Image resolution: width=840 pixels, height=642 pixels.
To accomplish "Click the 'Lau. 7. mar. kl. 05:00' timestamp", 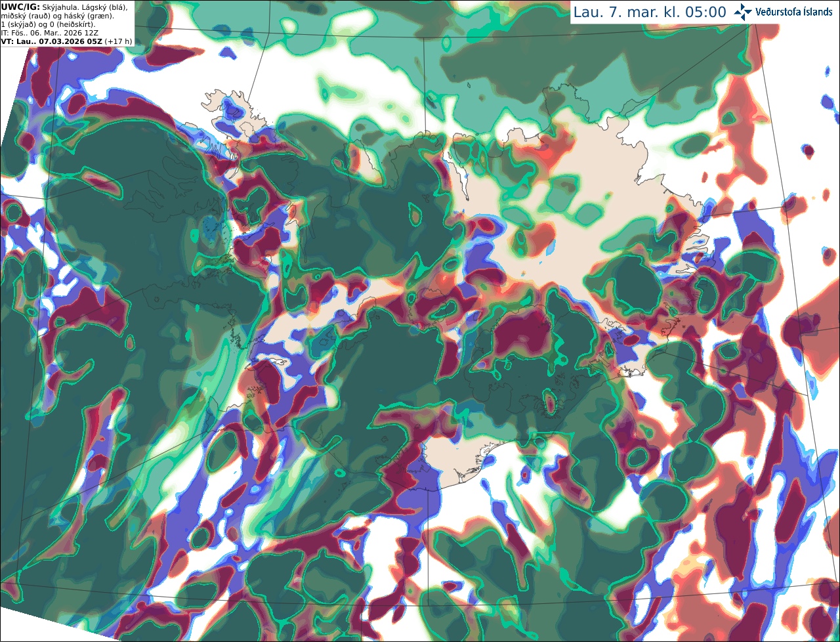I will tap(650, 12).
